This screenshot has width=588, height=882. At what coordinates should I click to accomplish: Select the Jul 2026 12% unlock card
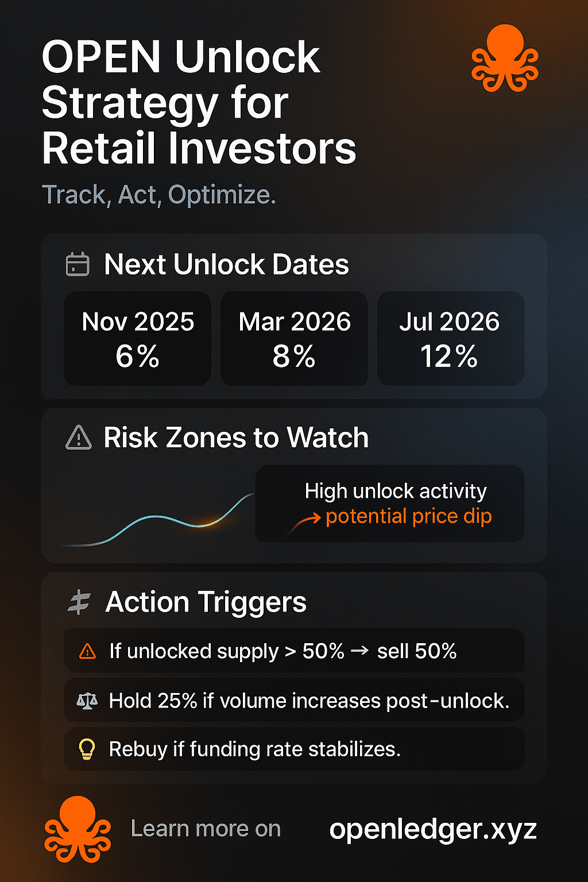tap(451, 338)
